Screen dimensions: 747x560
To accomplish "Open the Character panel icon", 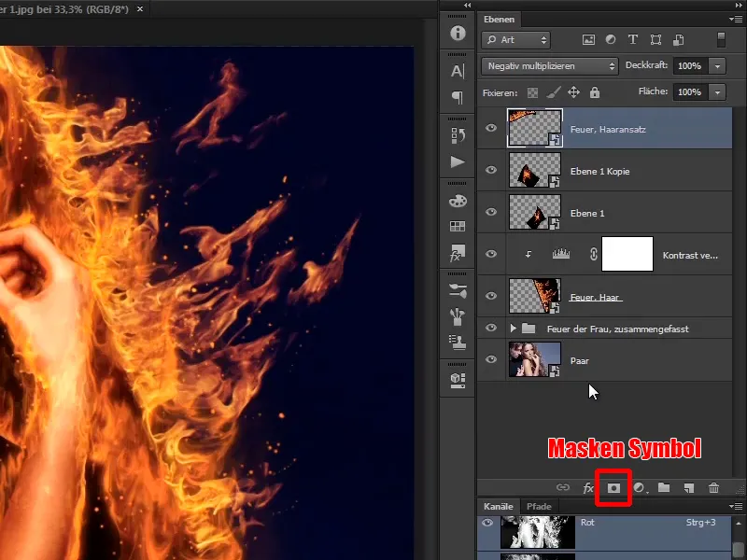I will pos(458,72).
